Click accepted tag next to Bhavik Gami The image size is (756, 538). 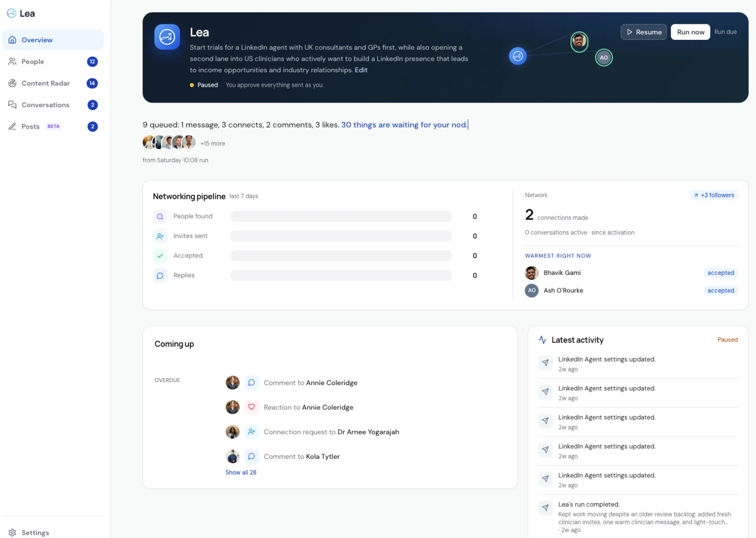pyautogui.click(x=721, y=273)
